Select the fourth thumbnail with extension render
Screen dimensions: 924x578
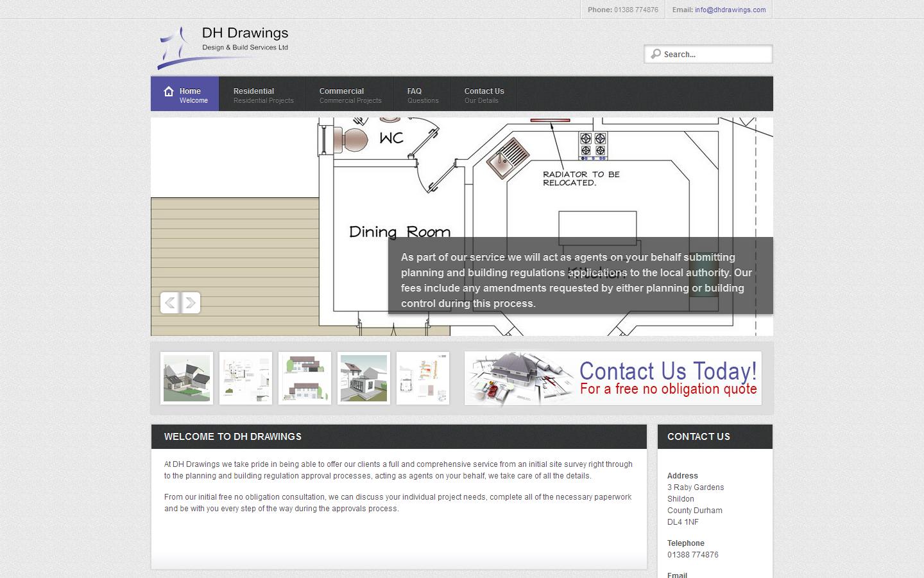(364, 378)
